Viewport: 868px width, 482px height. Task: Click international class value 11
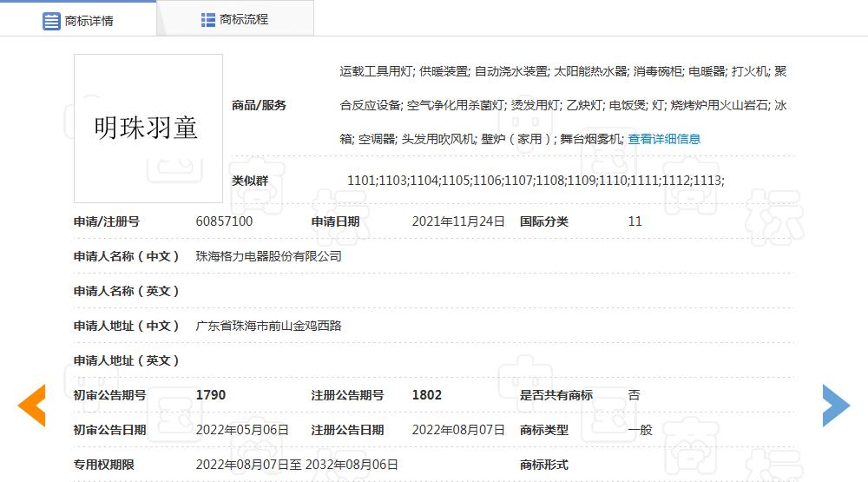[635, 221]
